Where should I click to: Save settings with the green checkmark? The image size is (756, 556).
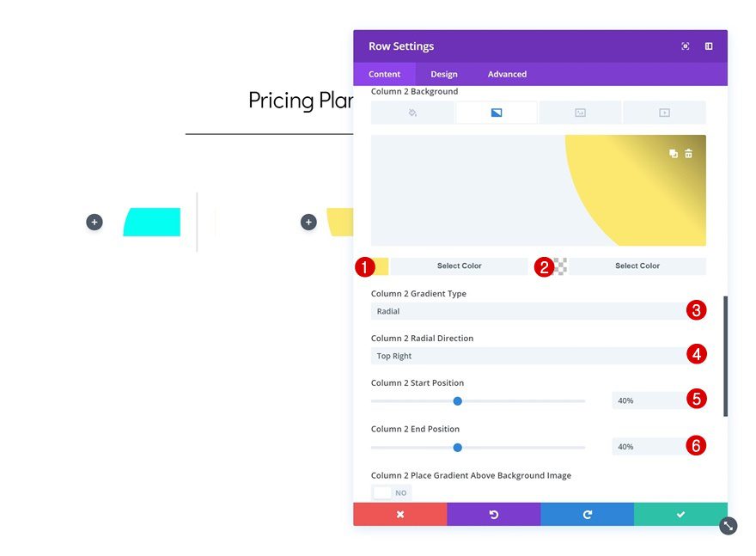pyautogui.click(x=680, y=513)
